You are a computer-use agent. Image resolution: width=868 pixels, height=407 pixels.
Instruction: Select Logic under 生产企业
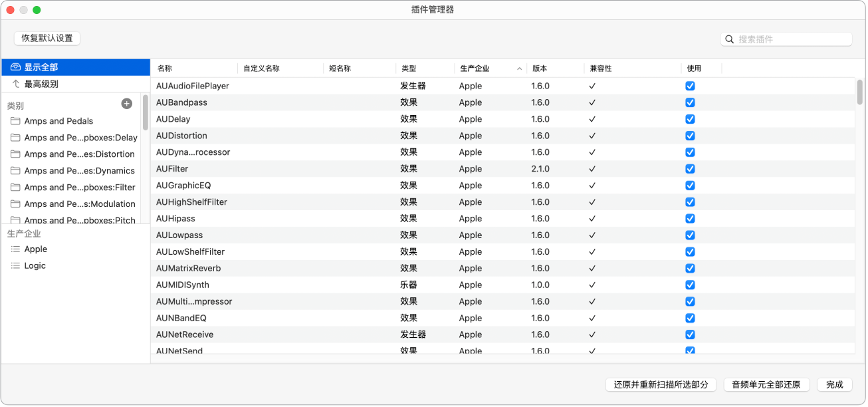pyautogui.click(x=35, y=265)
